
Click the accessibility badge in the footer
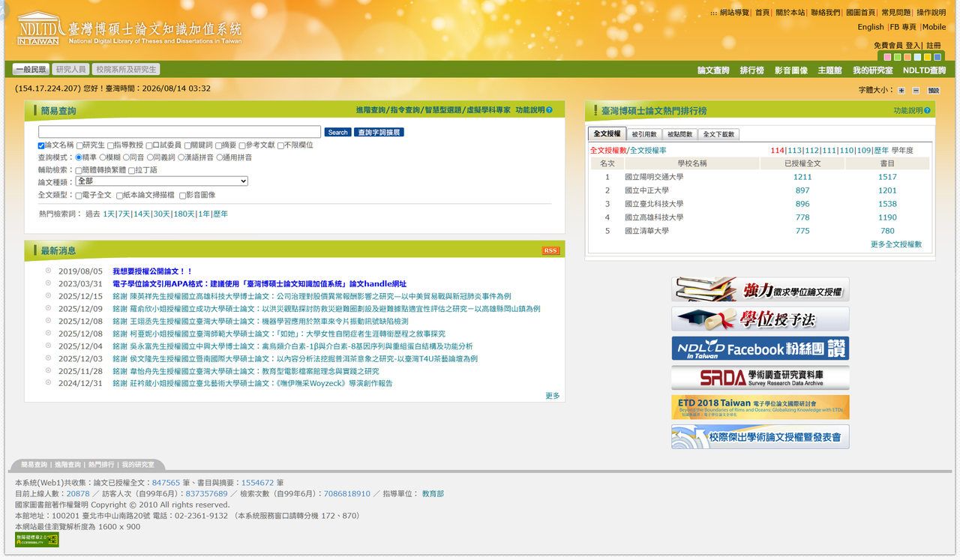pos(37,540)
